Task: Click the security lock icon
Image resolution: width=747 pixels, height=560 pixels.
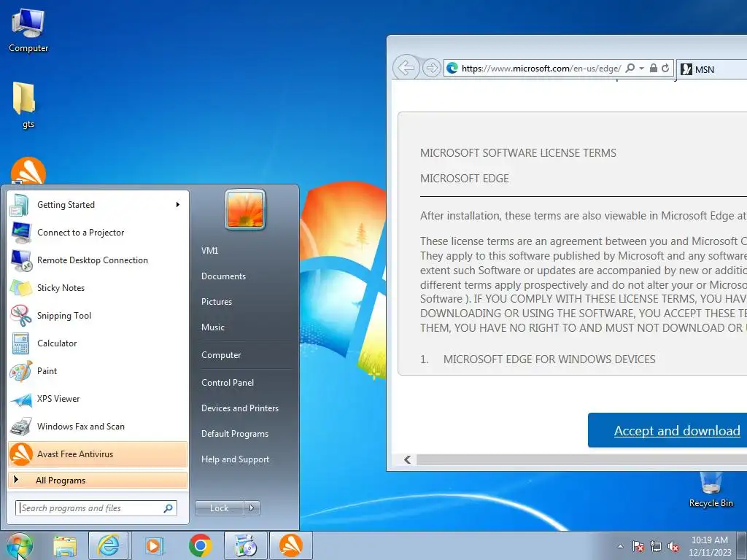Action: pos(654,68)
